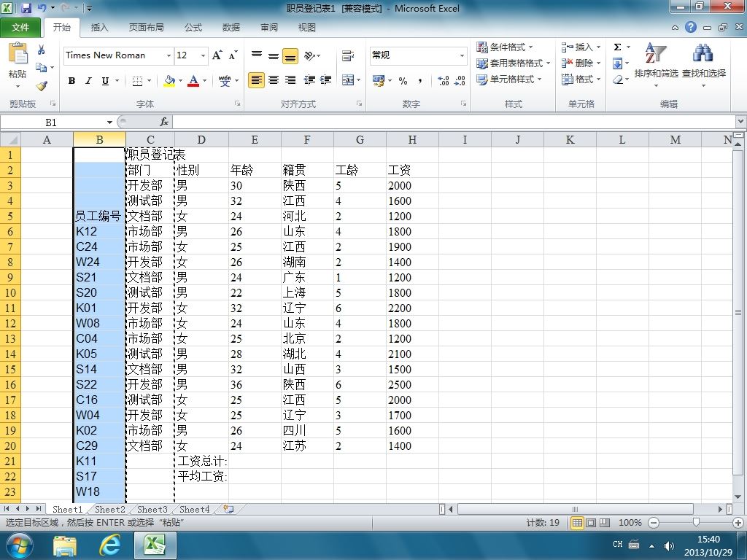Click the zoom slider handle
747x560 pixels.
click(696, 522)
